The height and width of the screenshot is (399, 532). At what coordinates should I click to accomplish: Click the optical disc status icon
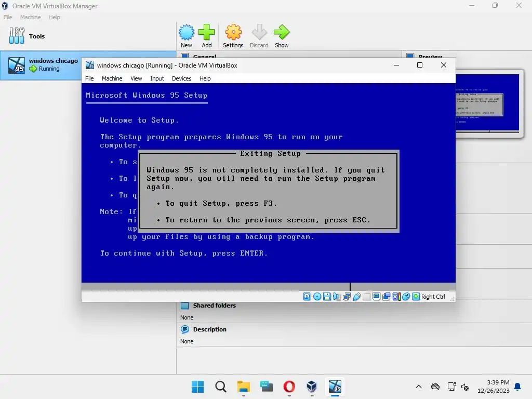(317, 297)
